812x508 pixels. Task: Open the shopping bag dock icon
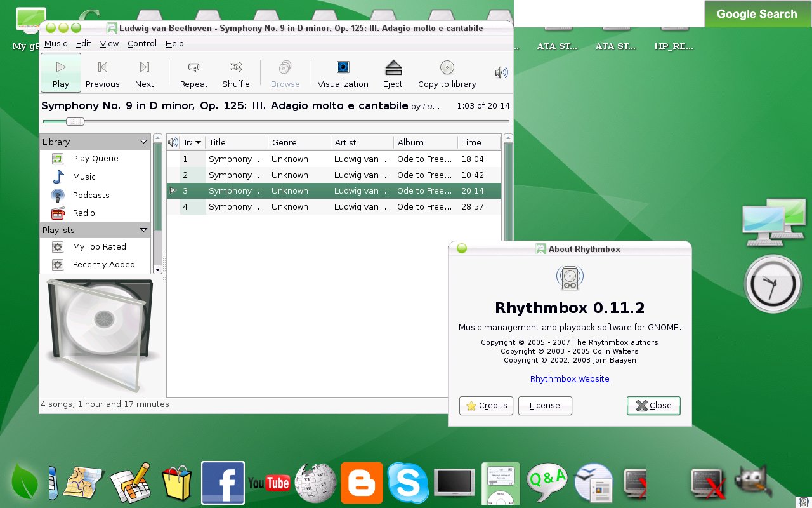pos(177,484)
